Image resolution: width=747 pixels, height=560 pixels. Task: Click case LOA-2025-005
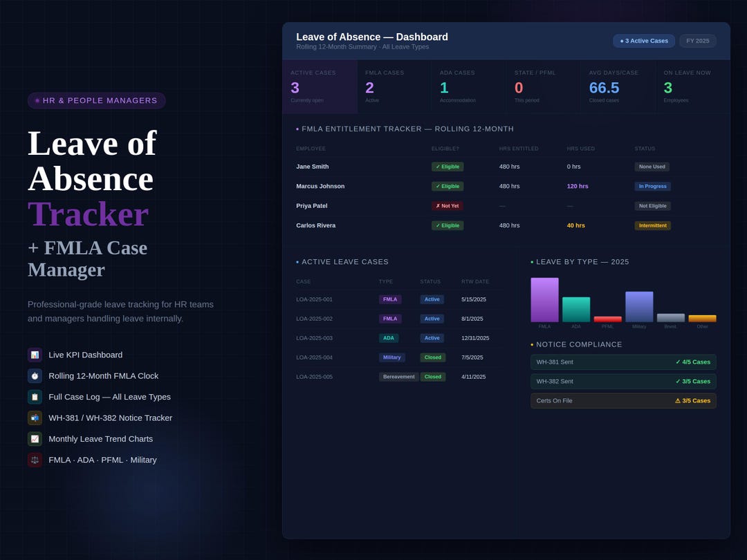(314, 377)
